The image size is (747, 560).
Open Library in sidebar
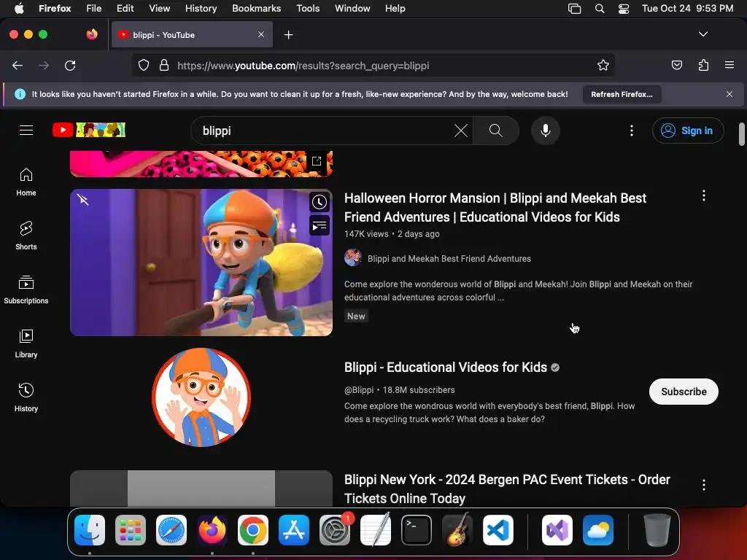pos(26,344)
